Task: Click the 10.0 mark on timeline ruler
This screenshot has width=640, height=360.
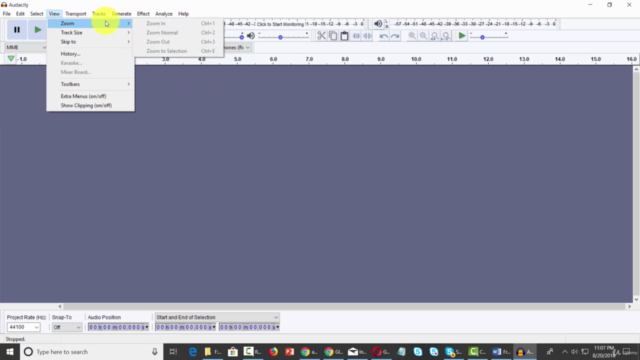Action: pos(416,59)
